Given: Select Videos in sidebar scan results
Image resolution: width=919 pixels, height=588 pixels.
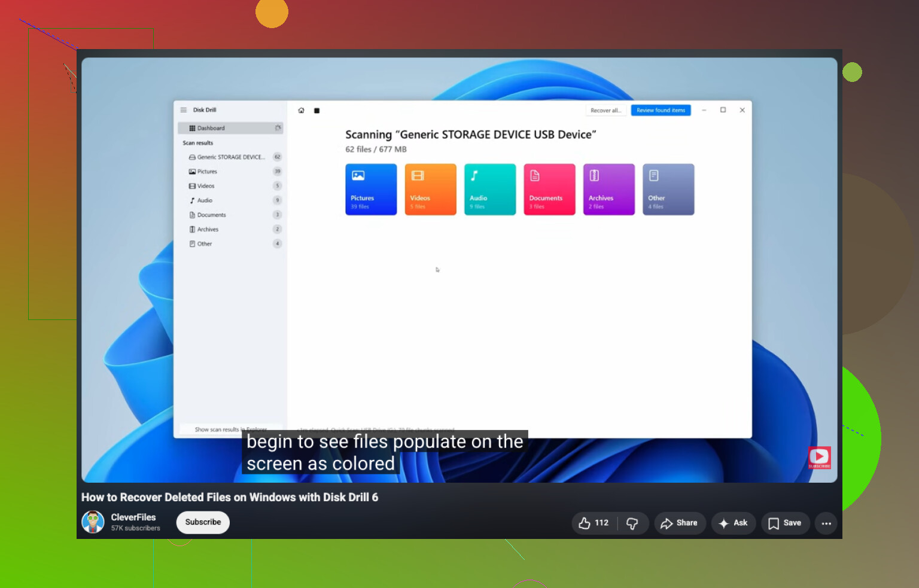Looking at the screenshot, I should pyautogui.click(x=230, y=186).
